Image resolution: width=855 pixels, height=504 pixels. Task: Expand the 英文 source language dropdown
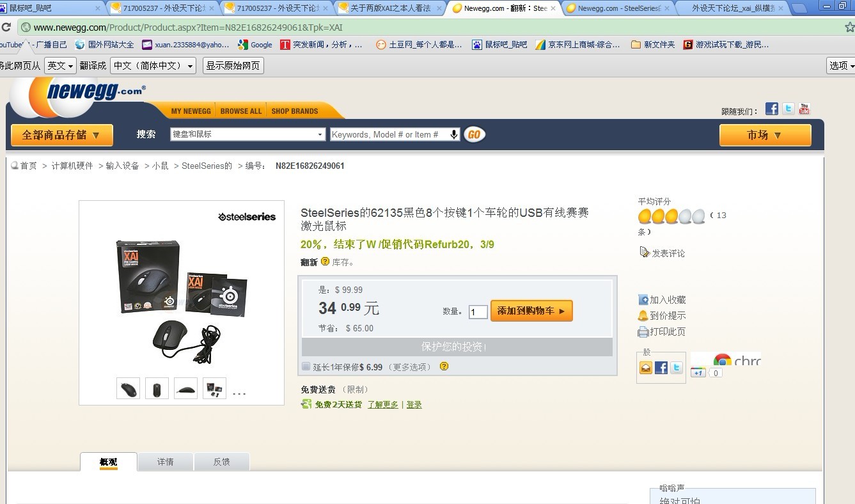[x=60, y=65]
